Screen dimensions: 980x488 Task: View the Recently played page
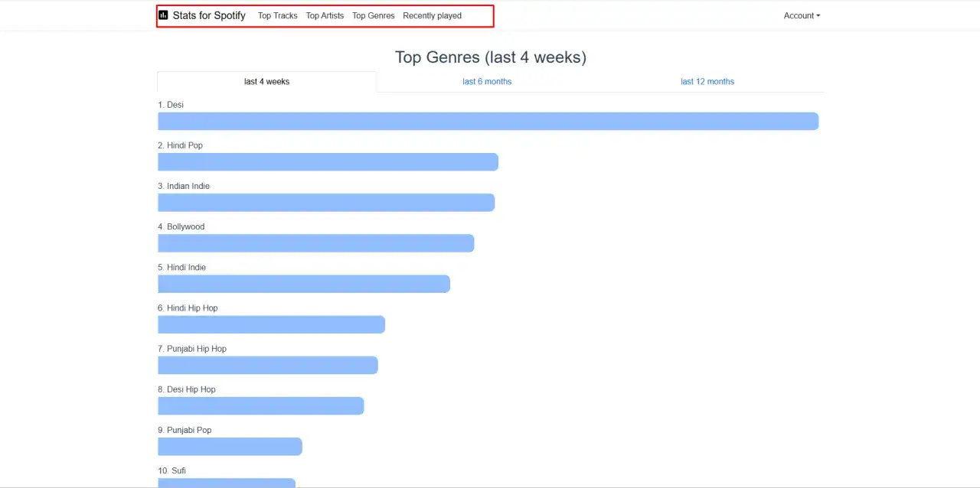(433, 15)
